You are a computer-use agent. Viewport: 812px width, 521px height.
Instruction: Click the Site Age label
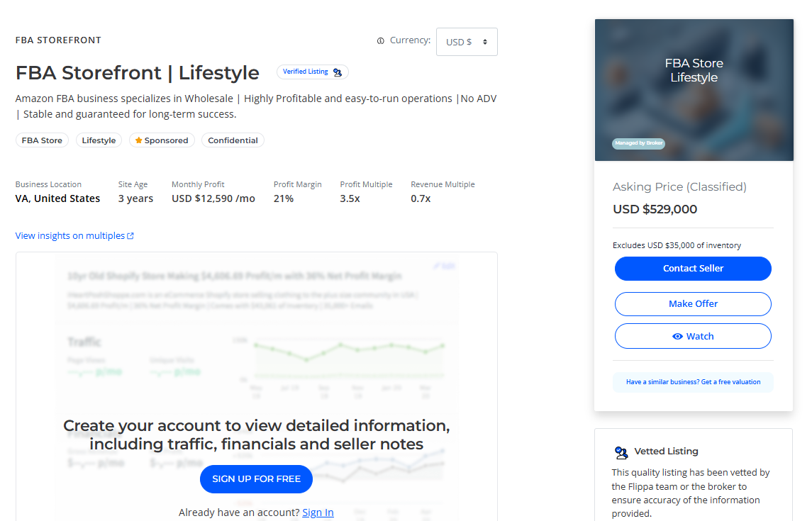[x=133, y=184]
